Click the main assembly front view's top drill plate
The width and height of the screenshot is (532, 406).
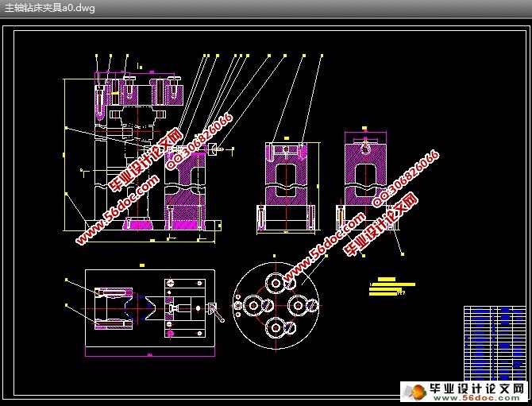click(139, 94)
